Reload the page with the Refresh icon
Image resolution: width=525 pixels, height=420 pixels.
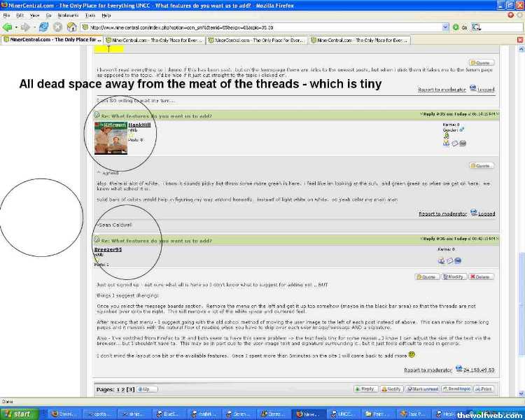[x=44, y=27]
